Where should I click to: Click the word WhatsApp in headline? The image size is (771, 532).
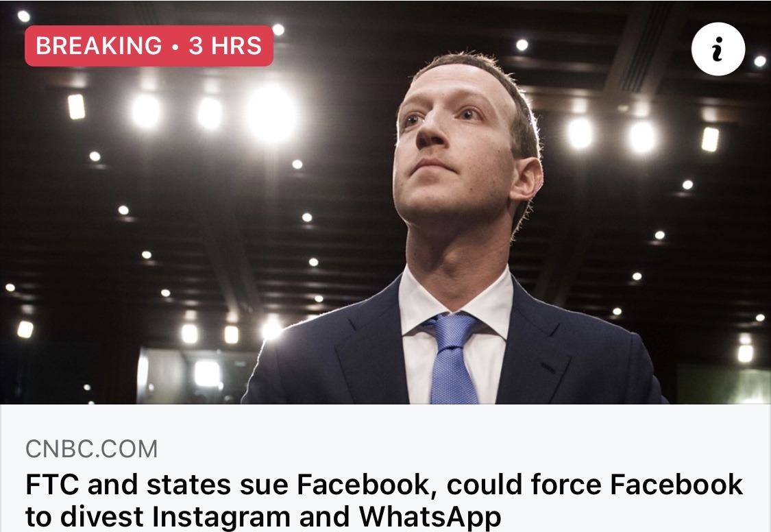tap(430, 516)
